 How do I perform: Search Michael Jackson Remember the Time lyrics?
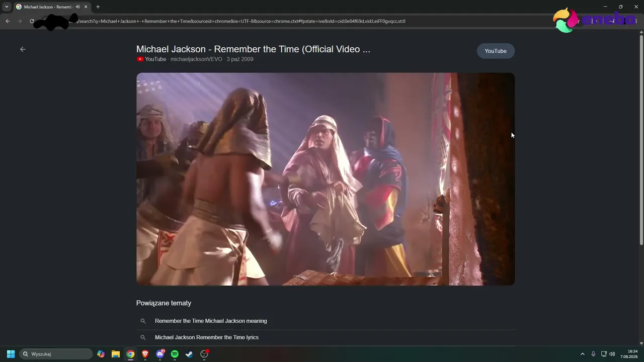point(207,337)
